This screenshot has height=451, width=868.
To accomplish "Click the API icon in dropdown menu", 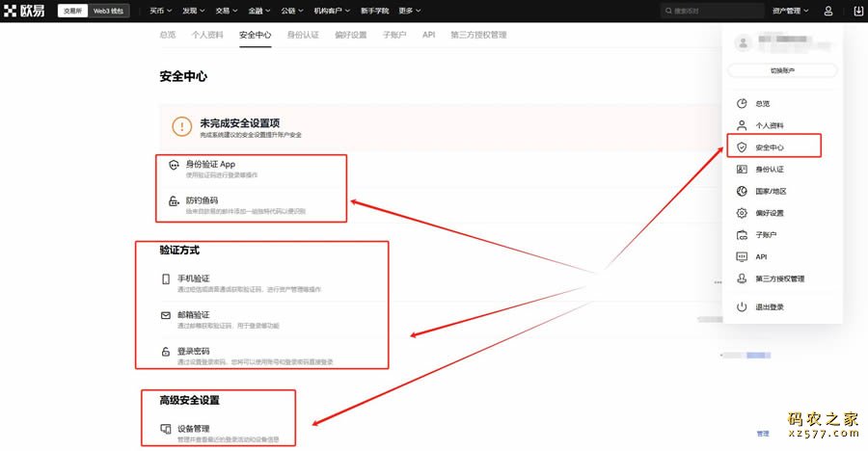I will click(x=742, y=256).
